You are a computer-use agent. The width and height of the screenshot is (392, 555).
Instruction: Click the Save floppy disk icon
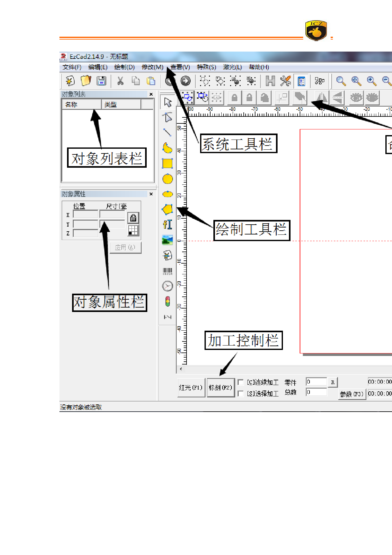coord(101,81)
